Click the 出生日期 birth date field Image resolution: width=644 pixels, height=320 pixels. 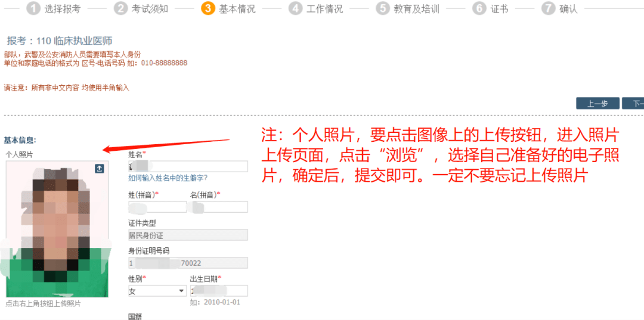click(218, 291)
